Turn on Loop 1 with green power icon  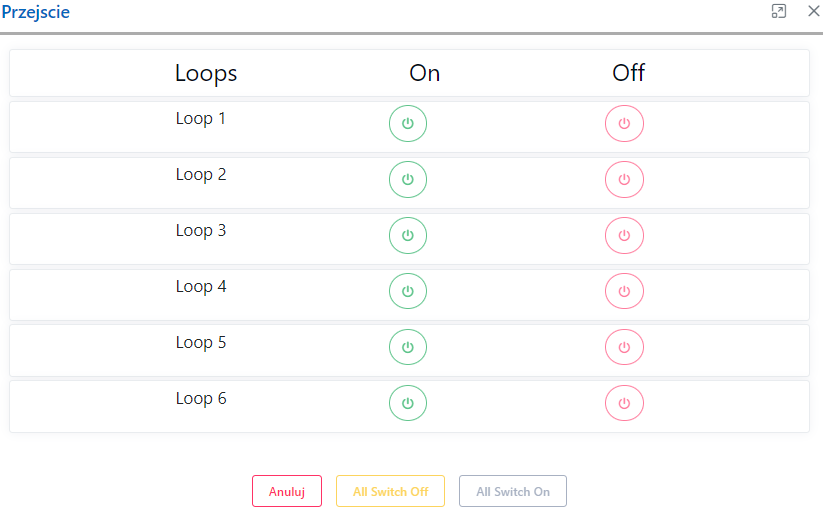[x=407, y=124]
